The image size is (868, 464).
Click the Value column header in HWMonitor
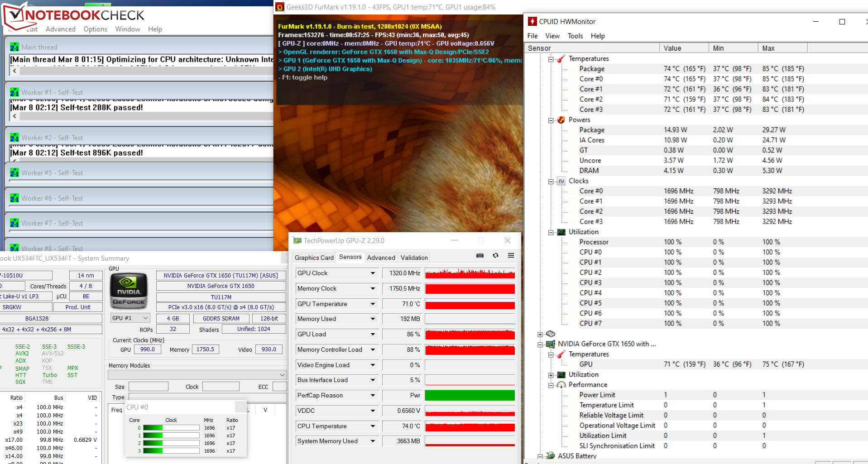[x=684, y=48]
